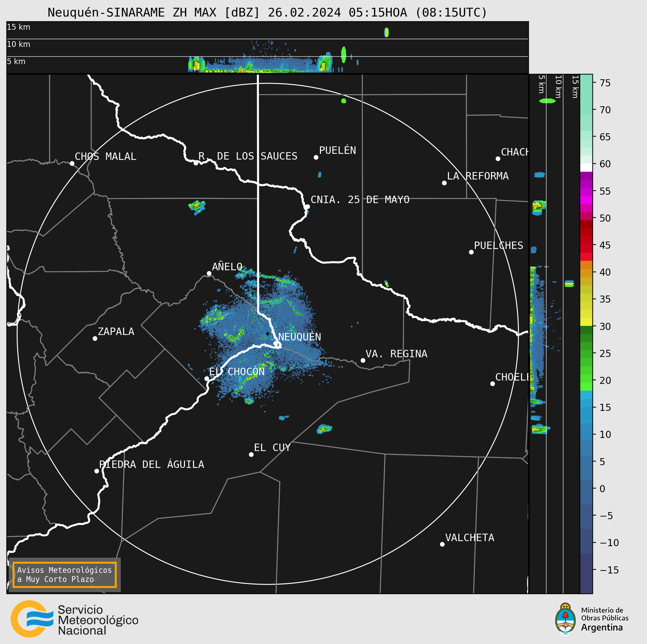Image resolution: width=647 pixels, height=644 pixels.
Task: Click the PUELÉN label
Action: click(338, 150)
